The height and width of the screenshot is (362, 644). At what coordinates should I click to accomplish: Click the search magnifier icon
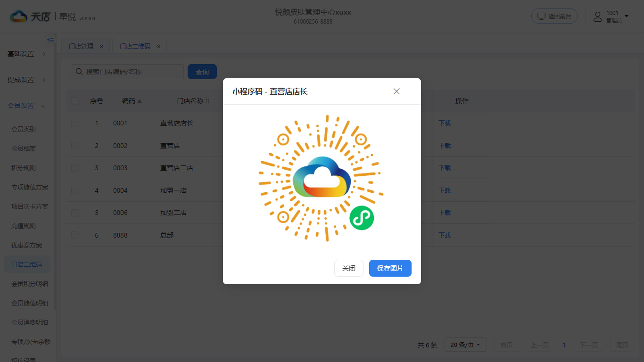pos(79,72)
